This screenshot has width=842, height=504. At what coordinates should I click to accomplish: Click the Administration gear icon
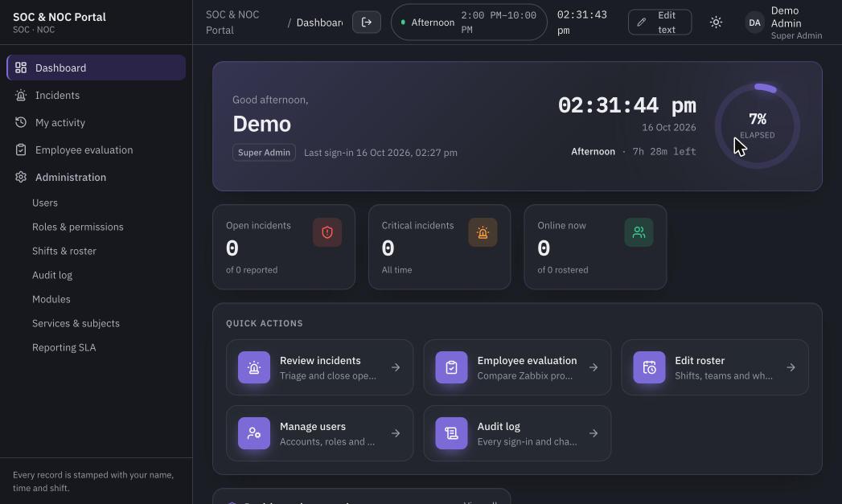click(x=21, y=177)
